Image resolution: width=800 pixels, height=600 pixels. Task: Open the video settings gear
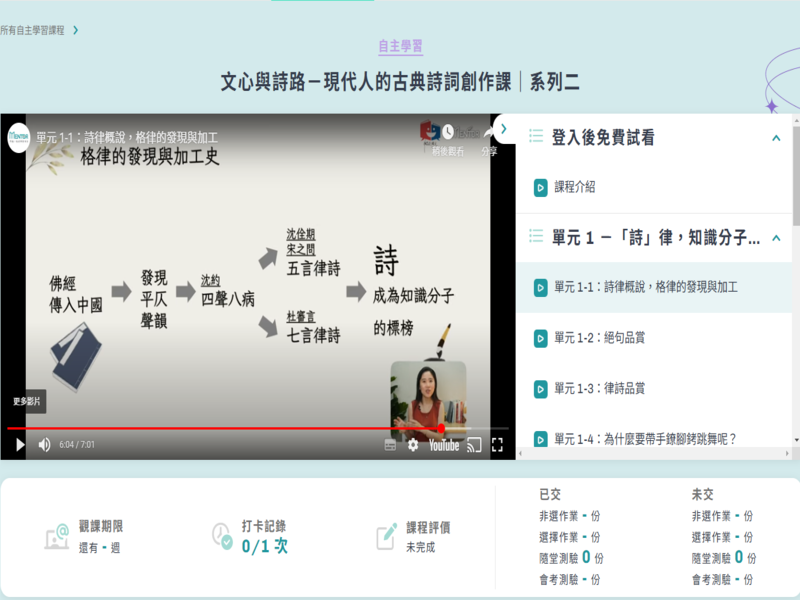(x=413, y=445)
